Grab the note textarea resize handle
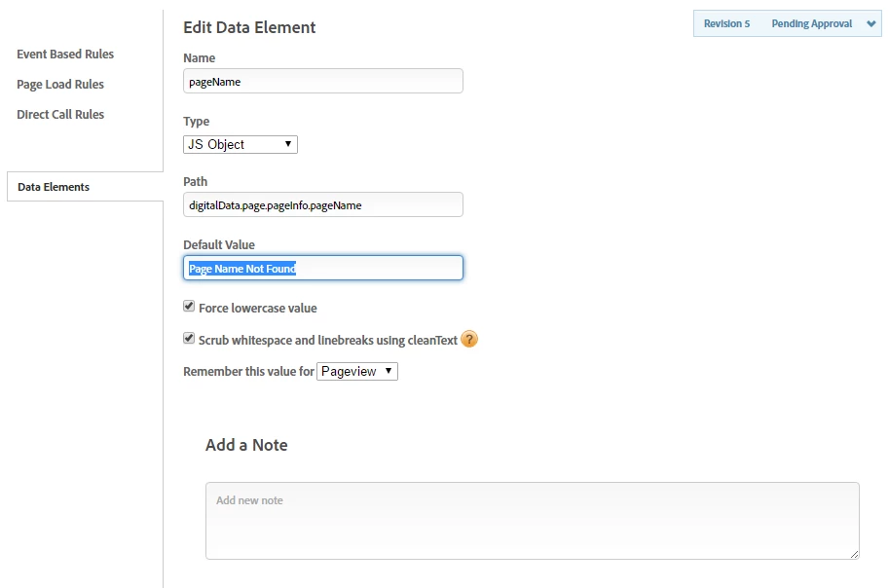This screenshot has width=889, height=588. click(854, 554)
